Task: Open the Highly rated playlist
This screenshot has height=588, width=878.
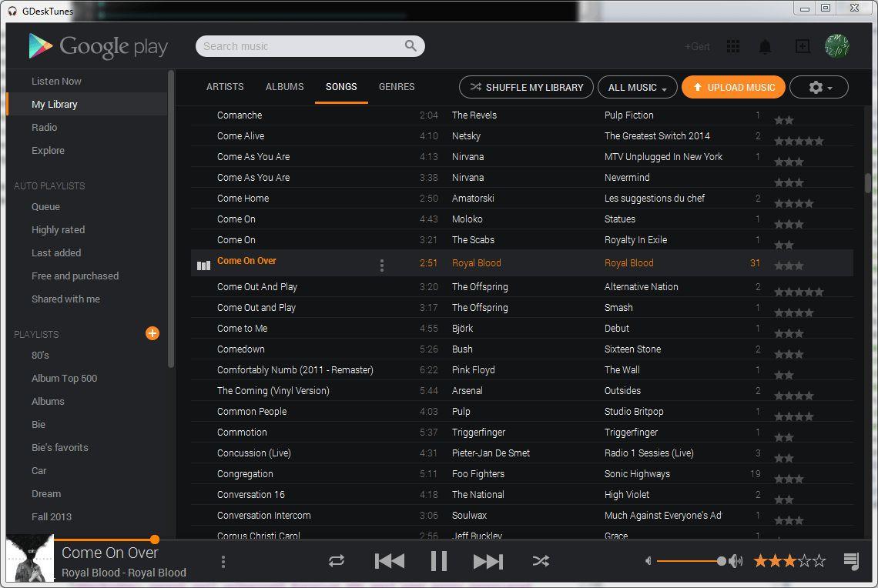Action: (x=59, y=230)
